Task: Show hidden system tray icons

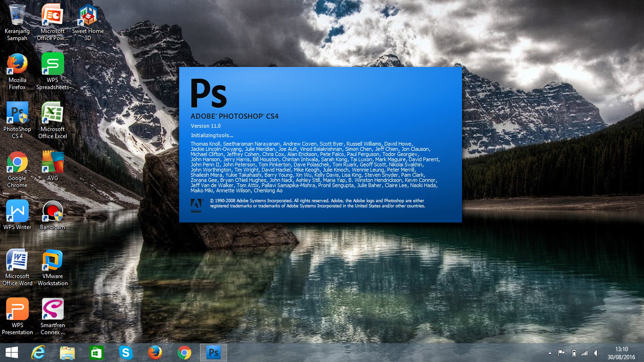Action: pyautogui.click(x=550, y=353)
